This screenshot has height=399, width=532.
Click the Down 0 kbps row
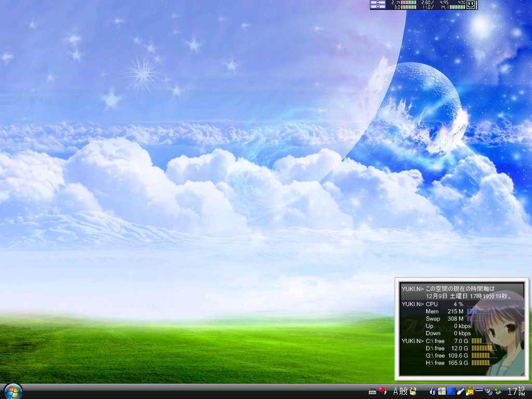tap(448, 333)
